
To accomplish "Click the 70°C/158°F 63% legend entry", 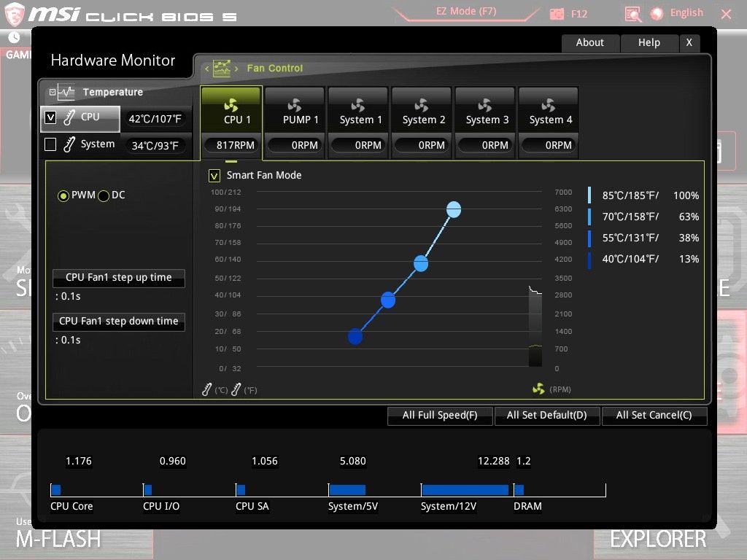I will pyautogui.click(x=643, y=217).
